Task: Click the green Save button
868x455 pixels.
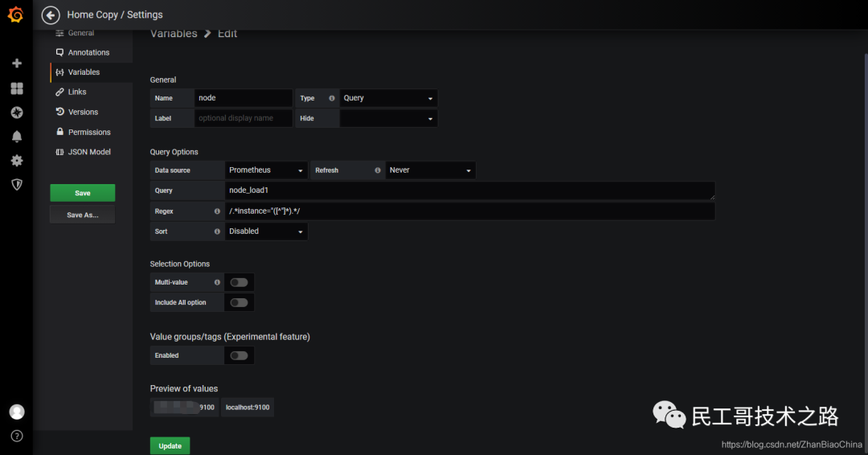Action: click(83, 193)
